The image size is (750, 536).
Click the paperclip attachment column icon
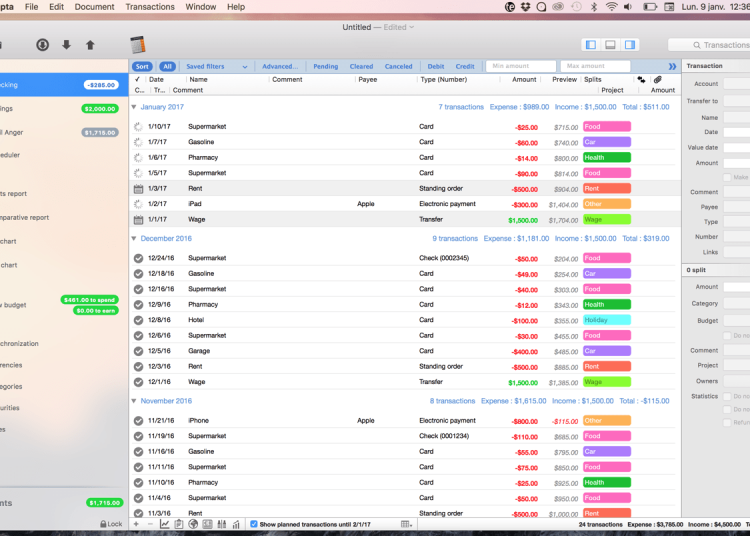pyautogui.click(x=657, y=79)
